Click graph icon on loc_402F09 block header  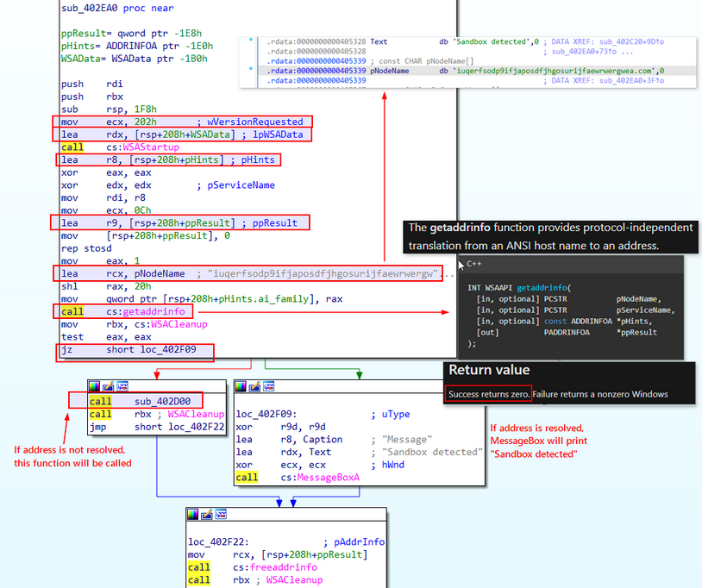point(268,386)
